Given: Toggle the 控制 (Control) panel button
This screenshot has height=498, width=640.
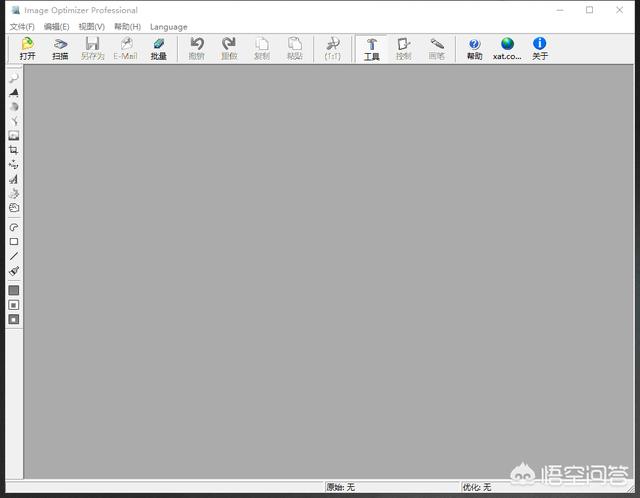Looking at the screenshot, I should coord(404,49).
